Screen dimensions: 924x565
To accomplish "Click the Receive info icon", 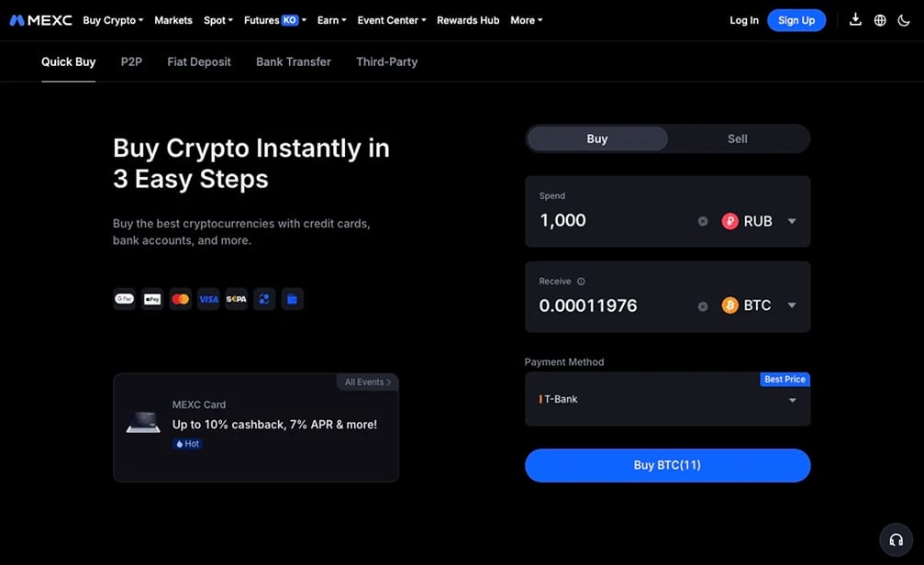I will 581,282.
